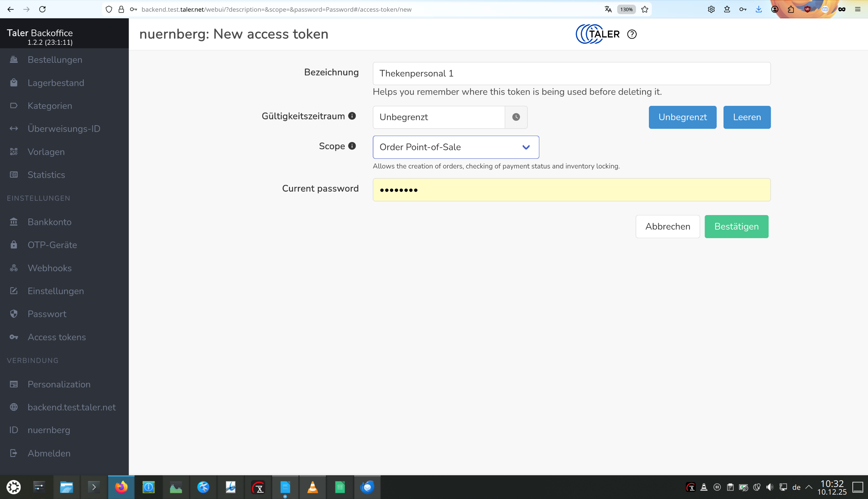Image resolution: width=868 pixels, height=499 pixels.
Task: Click the clock icon beside Gültigkeitszeitraum
Action: [x=516, y=117]
